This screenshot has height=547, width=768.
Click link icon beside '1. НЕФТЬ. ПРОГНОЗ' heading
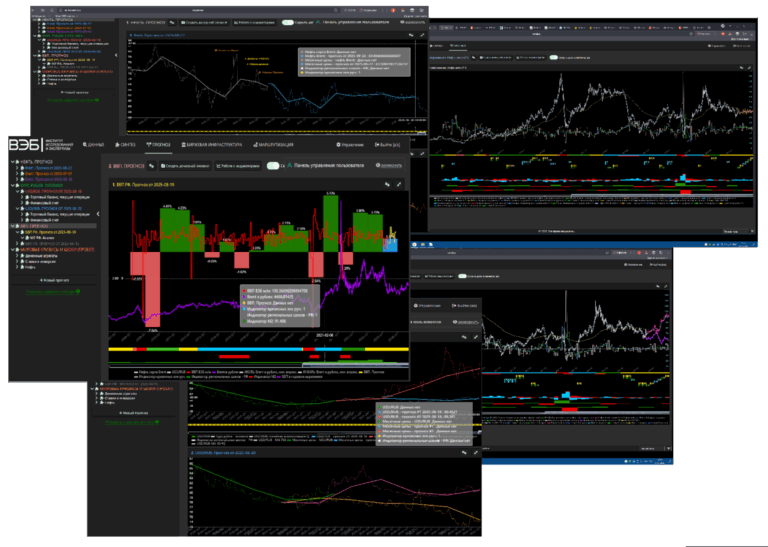coord(172,23)
